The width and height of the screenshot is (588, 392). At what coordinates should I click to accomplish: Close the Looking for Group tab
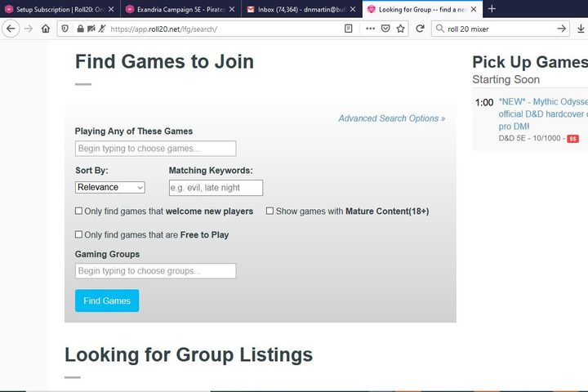(x=474, y=9)
